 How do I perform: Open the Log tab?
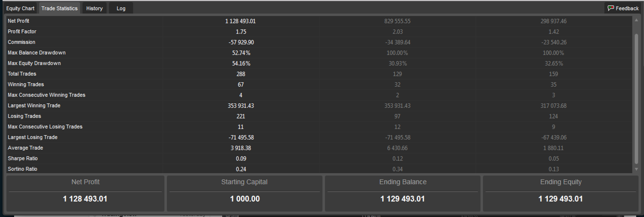(121, 8)
